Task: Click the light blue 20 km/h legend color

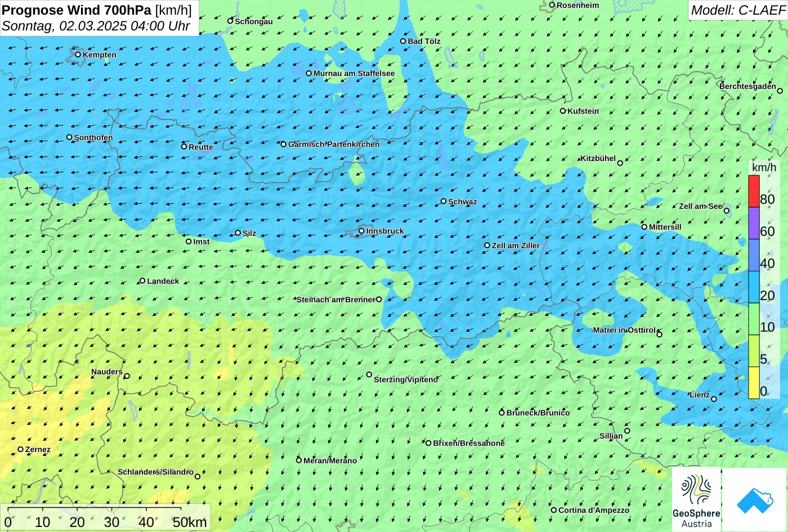Action: [x=754, y=287]
